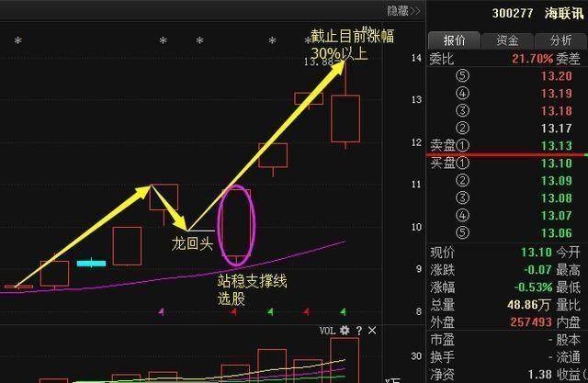Image resolution: width=588 pixels, height=383 pixels.
Task: Click the 涨跌 value -0.07
Action: click(x=537, y=269)
